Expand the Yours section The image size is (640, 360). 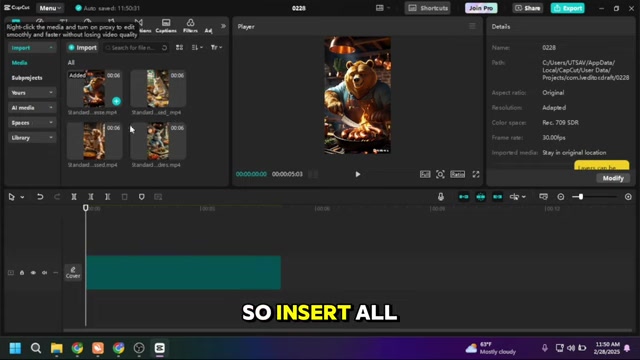32,93
